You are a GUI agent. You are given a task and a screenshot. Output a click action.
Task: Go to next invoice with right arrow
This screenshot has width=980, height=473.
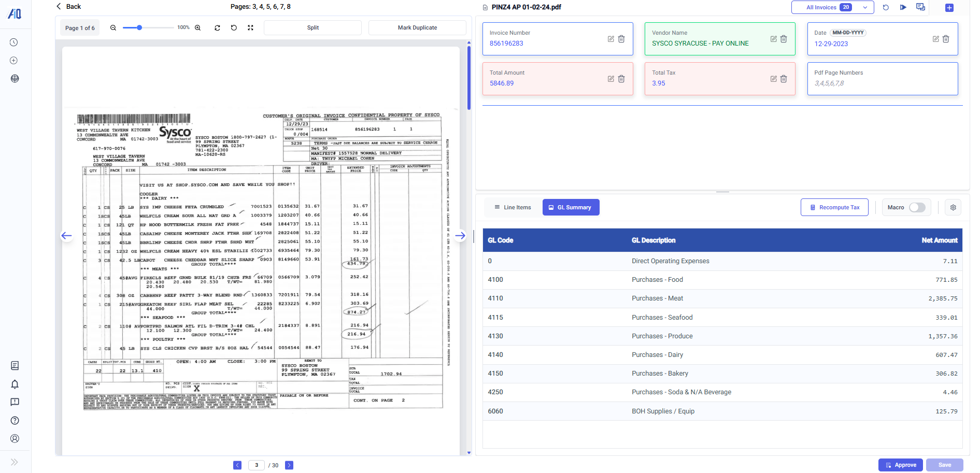(460, 236)
